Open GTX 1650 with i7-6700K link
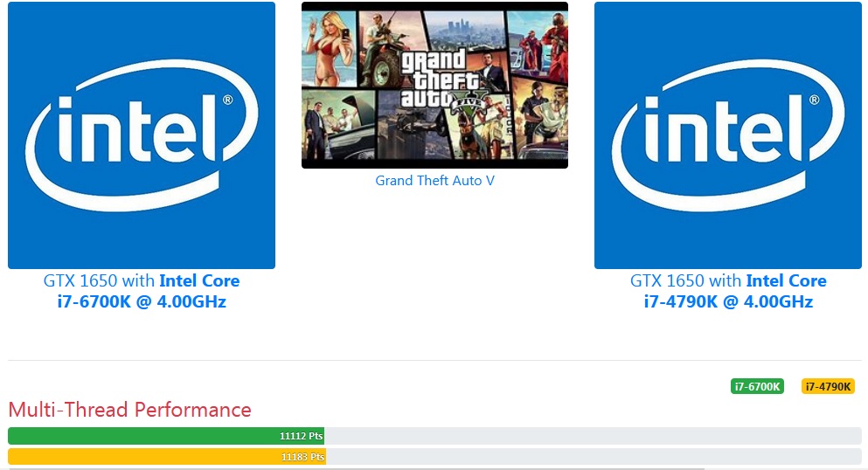Viewport: 868px width, 470px height. (x=141, y=291)
